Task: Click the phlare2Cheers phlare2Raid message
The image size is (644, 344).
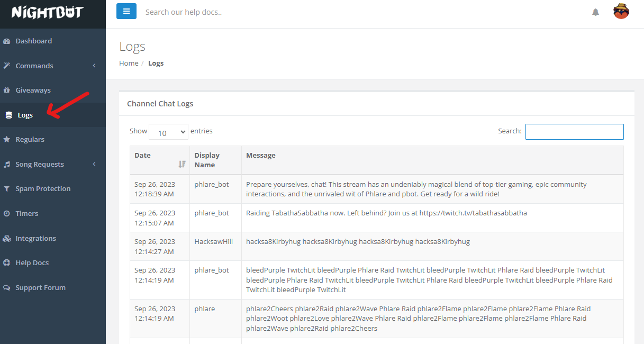Action: click(x=418, y=319)
